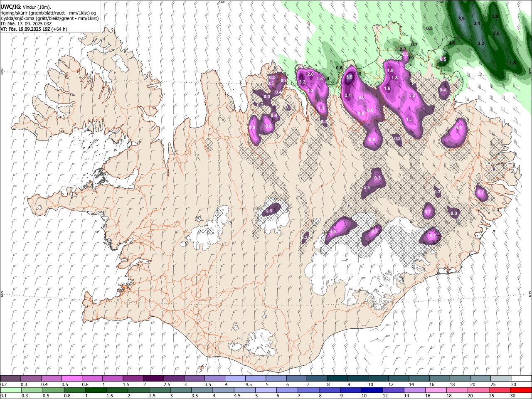Click the white swatch after 30 in top legend row

[521, 379]
